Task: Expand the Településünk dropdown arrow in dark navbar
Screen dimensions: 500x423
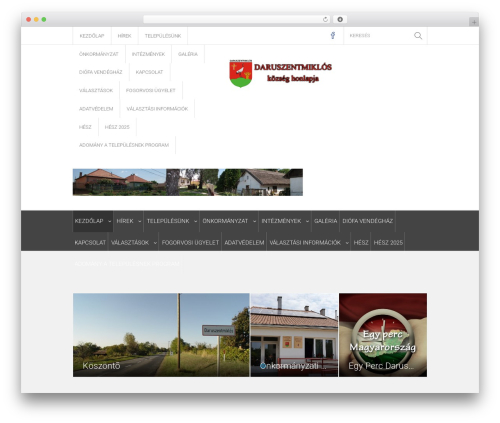Action: (195, 221)
